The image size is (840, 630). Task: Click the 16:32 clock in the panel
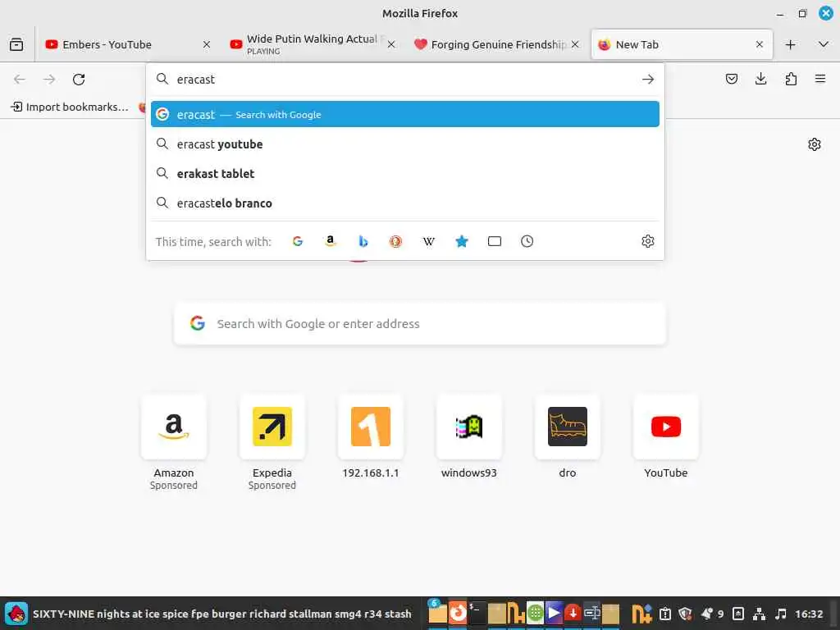(x=809, y=614)
